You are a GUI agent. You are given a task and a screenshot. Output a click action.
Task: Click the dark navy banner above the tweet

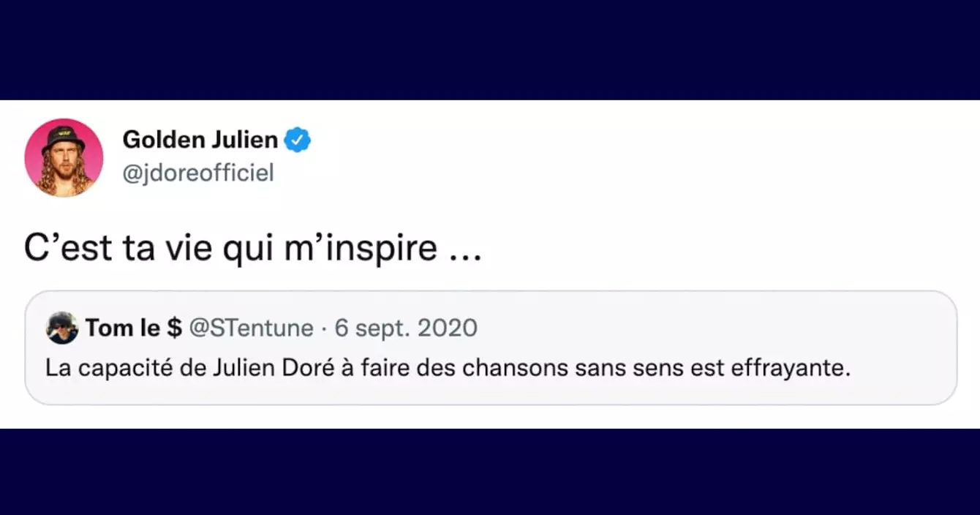point(490,49)
